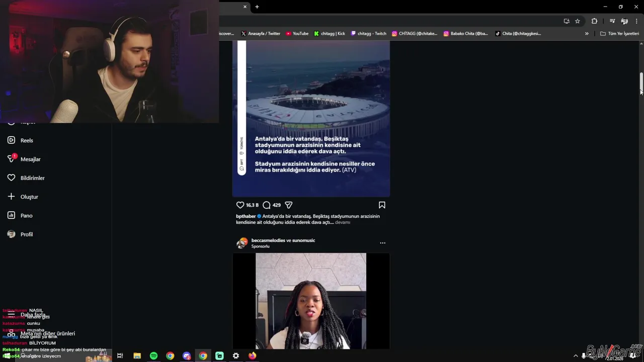Open Mesajlar with the unread badge
The image size is (644, 362).
24,159
